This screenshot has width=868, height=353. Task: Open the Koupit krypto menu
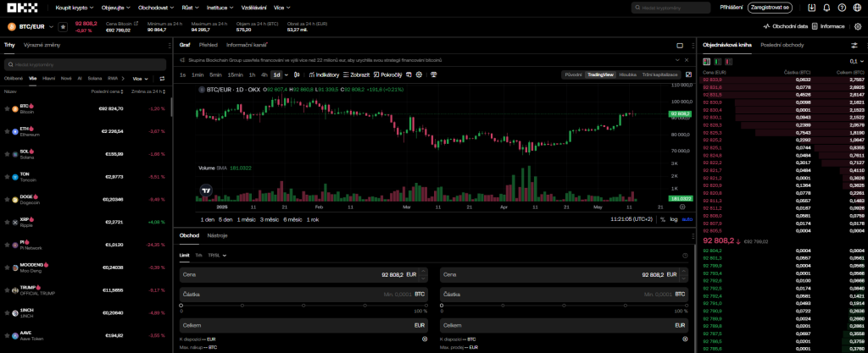(x=75, y=8)
